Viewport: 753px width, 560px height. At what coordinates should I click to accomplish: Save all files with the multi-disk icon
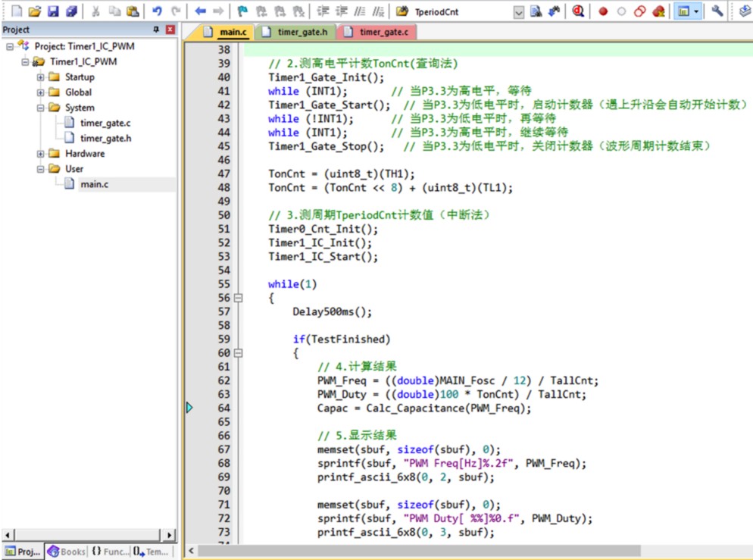tap(71, 11)
